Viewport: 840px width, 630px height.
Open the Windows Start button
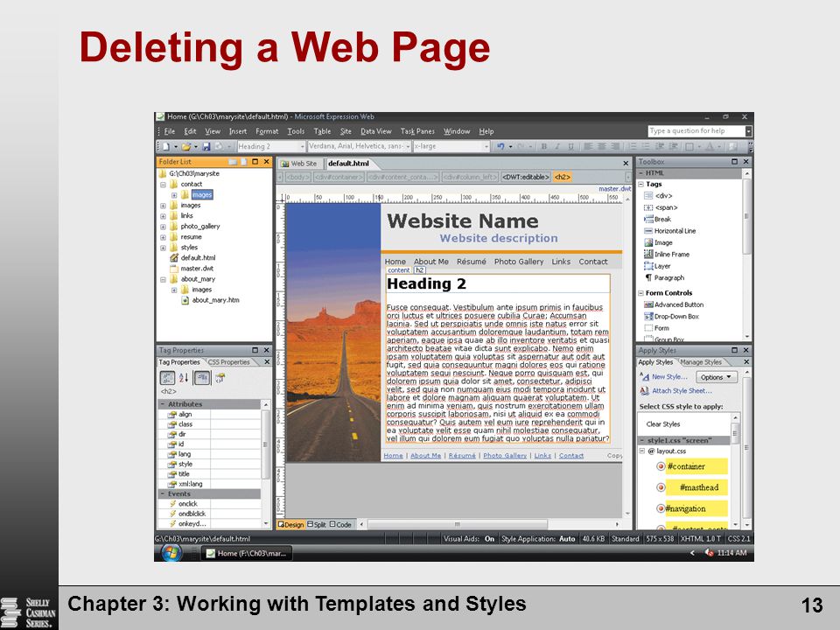point(171,552)
